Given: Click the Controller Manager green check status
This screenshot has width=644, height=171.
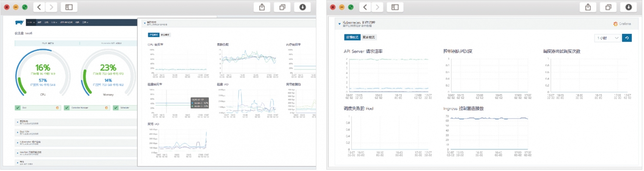Looking at the screenshot, I should pyautogui.click(x=67, y=107).
